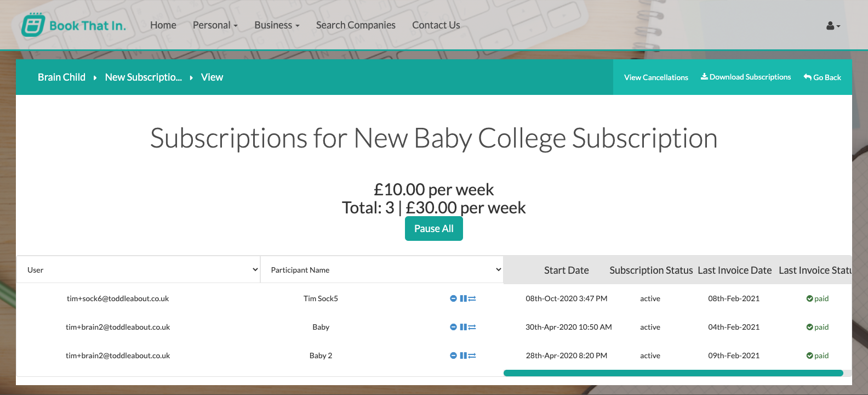This screenshot has width=868, height=395.
Task: Expand the Personal menu
Action: (x=215, y=25)
